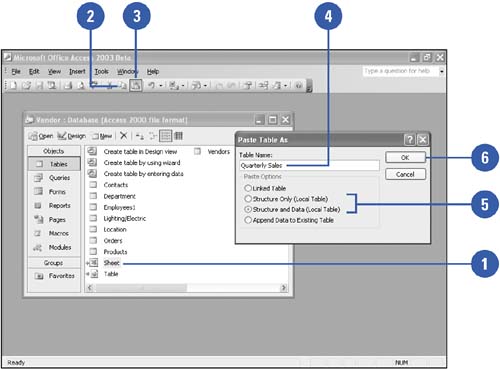Screen dimensions: 500x369
Task: Select the Linked Table radio option
Action: click(x=248, y=188)
